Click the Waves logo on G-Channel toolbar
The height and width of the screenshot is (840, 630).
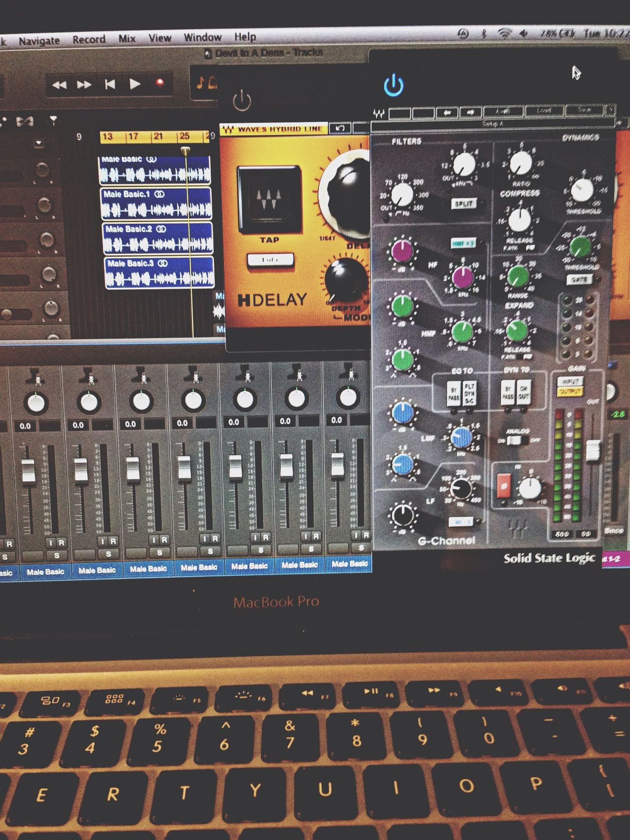click(x=378, y=114)
